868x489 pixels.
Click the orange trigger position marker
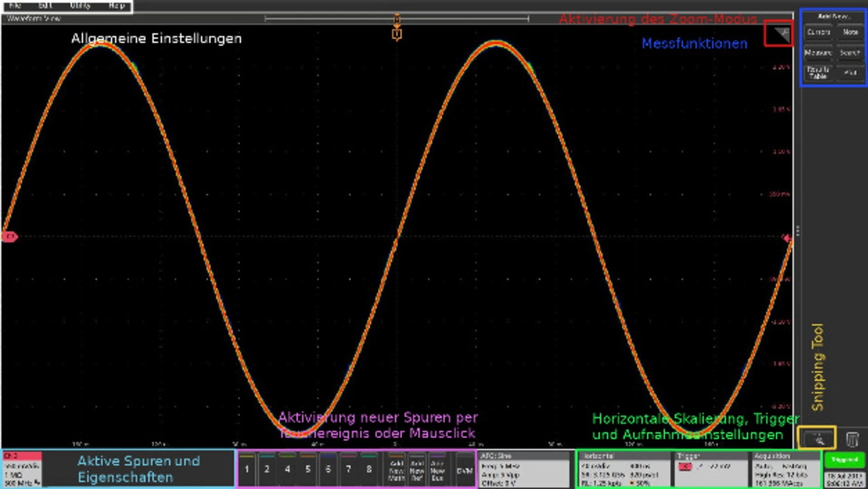(397, 33)
